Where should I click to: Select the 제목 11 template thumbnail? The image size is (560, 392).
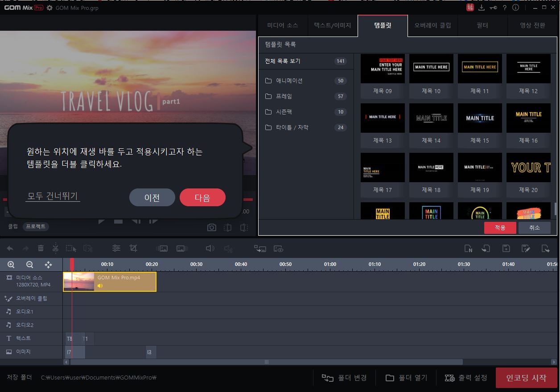click(x=480, y=69)
